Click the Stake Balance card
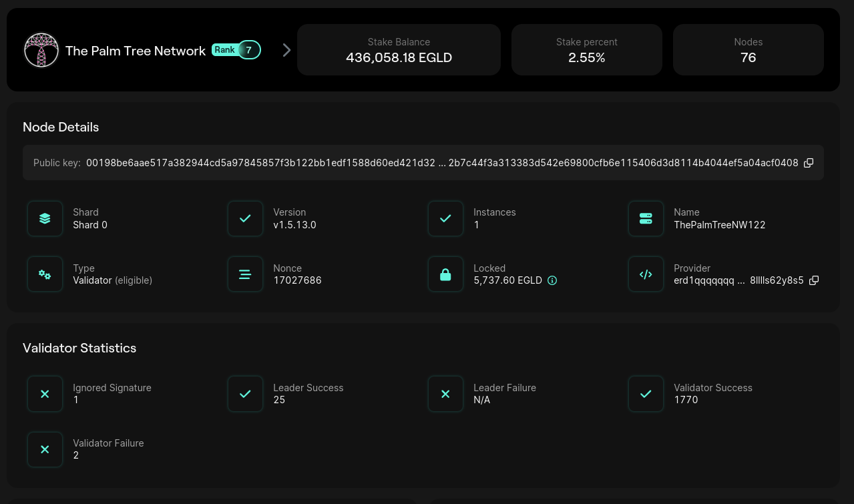The image size is (854, 504). click(399, 50)
